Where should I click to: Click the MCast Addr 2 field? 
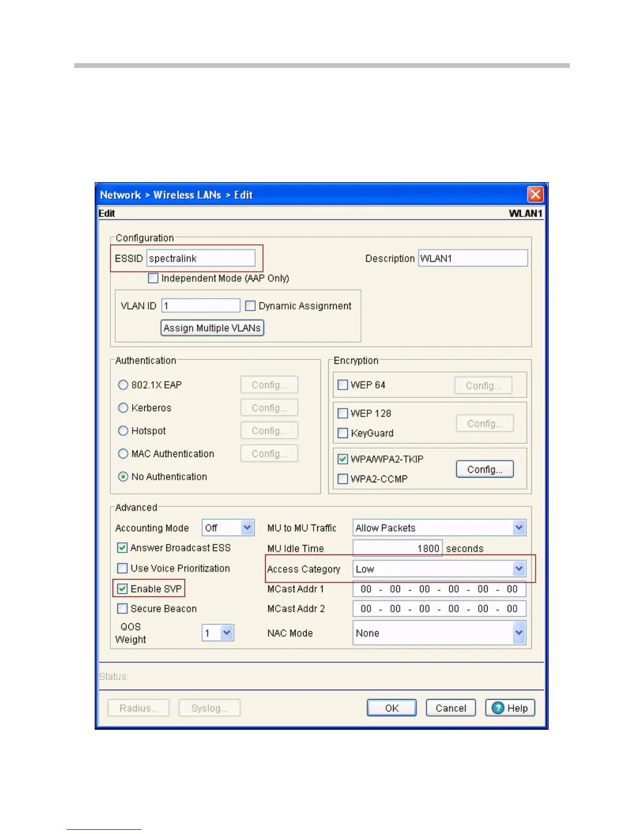[439, 609]
